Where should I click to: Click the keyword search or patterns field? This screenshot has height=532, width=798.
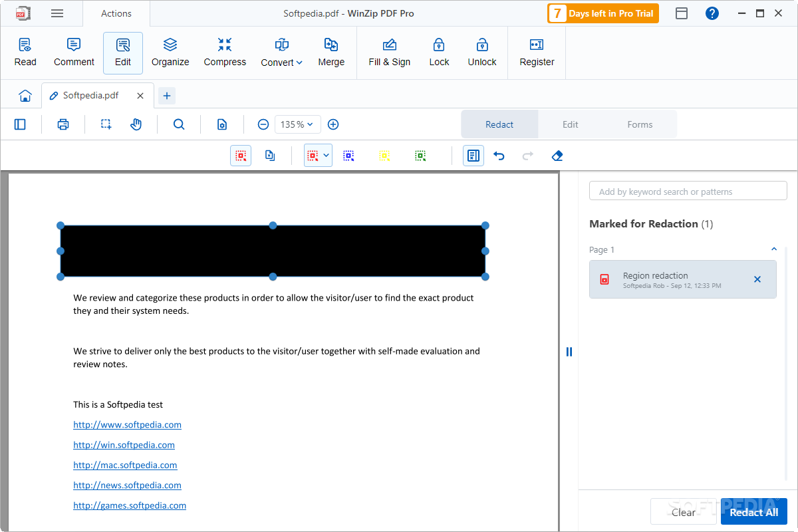coord(688,191)
